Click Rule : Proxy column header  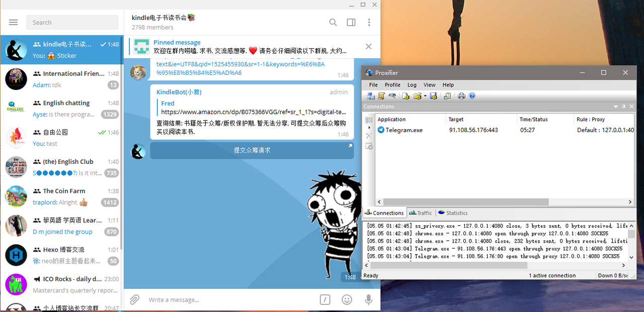(604, 120)
